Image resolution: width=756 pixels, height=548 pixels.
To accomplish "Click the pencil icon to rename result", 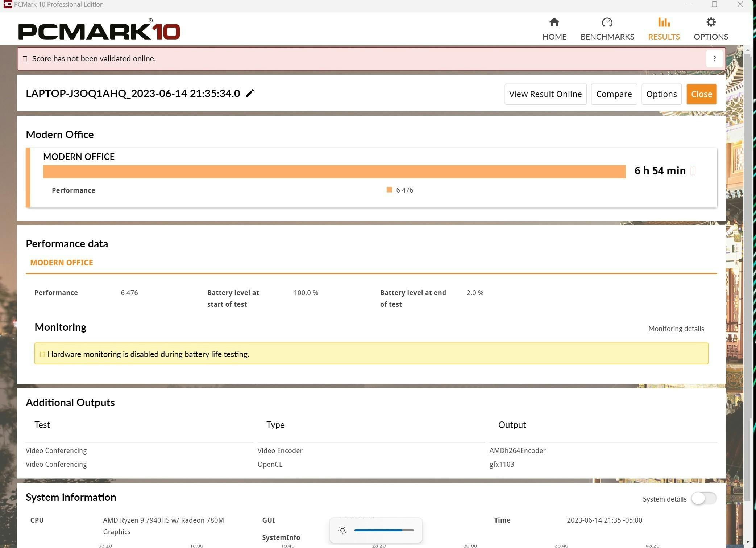I will click(x=250, y=93).
